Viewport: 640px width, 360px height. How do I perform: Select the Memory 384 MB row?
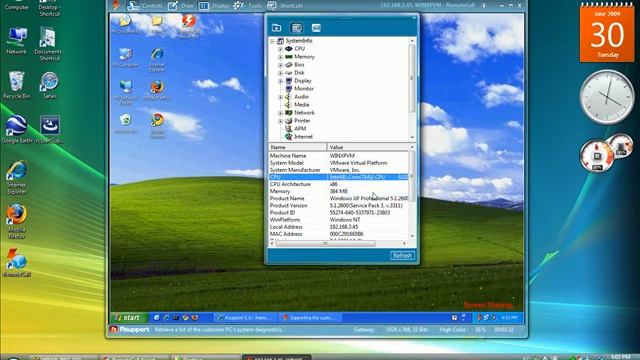pyautogui.click(x=338, y=191)
